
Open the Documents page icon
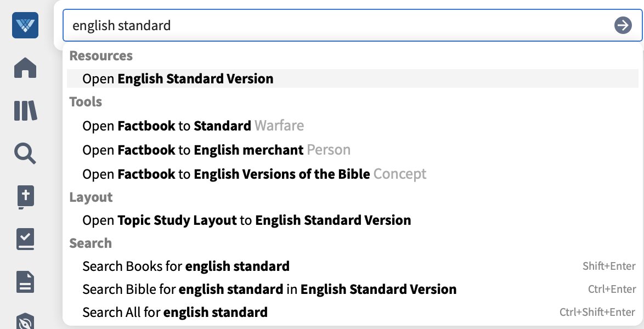click(25, 282)
